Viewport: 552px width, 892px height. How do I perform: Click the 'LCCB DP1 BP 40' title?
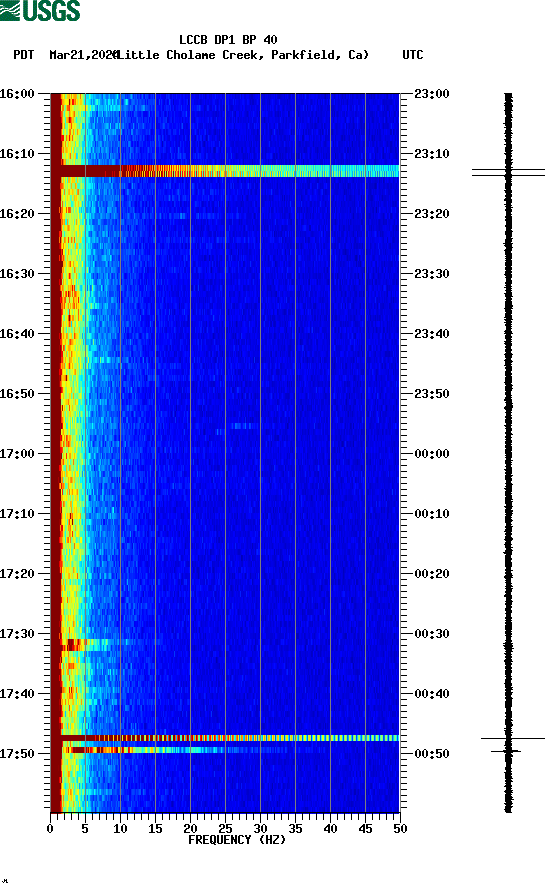tap(228, 40)
